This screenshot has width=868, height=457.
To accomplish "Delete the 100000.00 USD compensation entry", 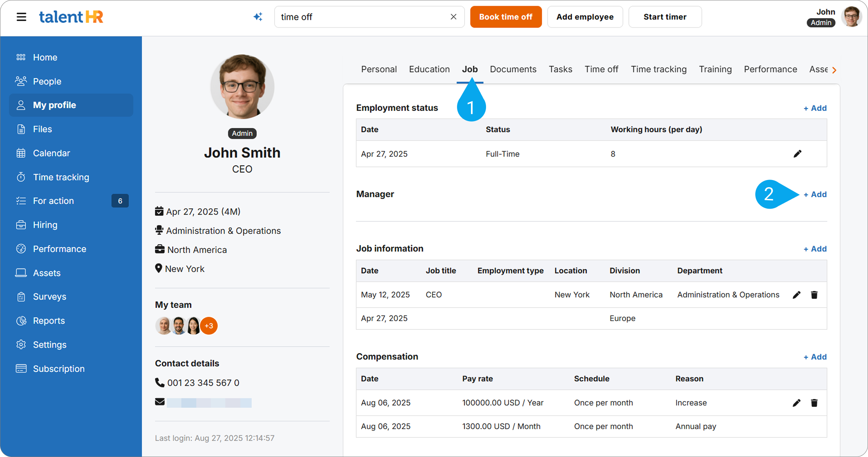I will click(x=814, y=403).
